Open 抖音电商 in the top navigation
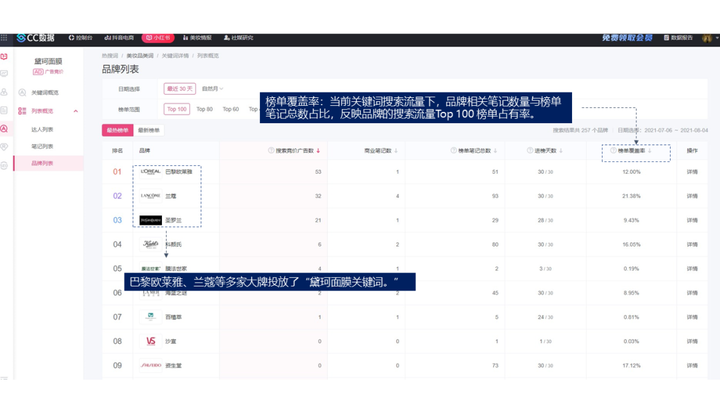 click(x=119, y=38)
